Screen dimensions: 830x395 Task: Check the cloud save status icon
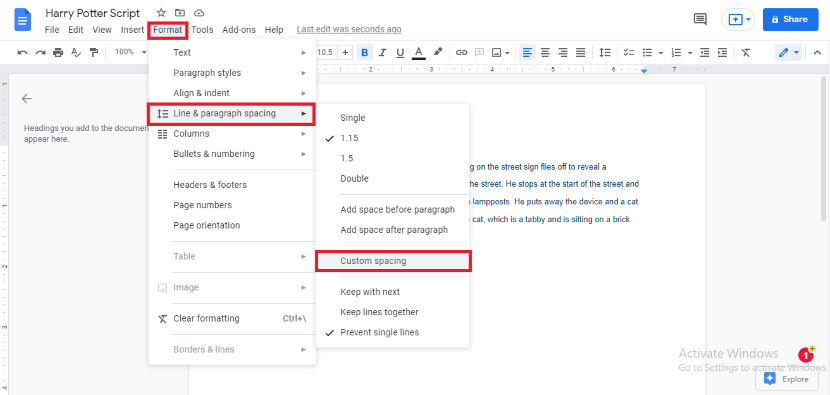199,13
